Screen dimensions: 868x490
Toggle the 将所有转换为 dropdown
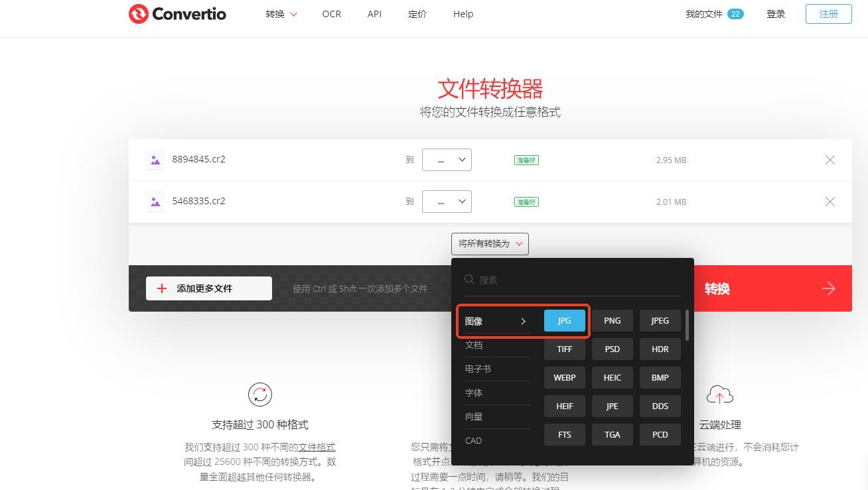490,244
